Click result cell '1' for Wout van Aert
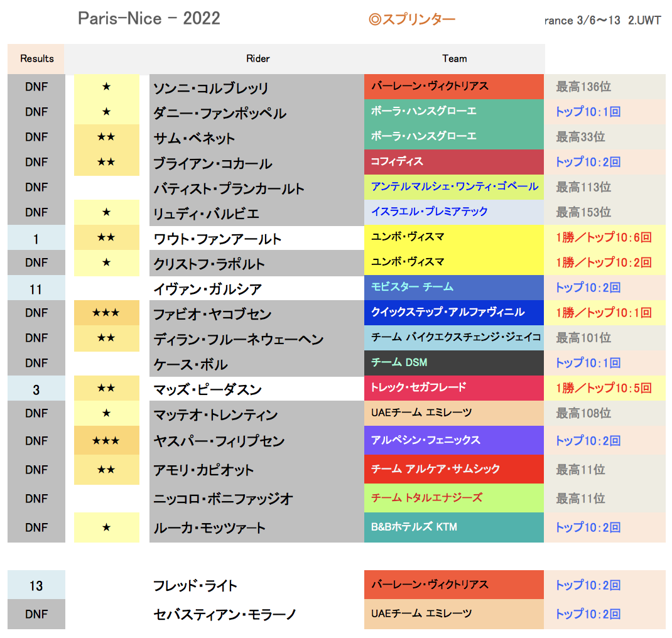Image resolution: width=672 pixels, height=638 pixels. pos(36,238)
